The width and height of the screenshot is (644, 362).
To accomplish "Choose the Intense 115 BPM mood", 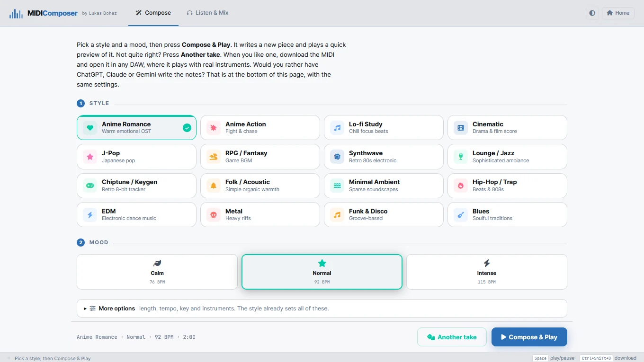I will click(487, 272).
